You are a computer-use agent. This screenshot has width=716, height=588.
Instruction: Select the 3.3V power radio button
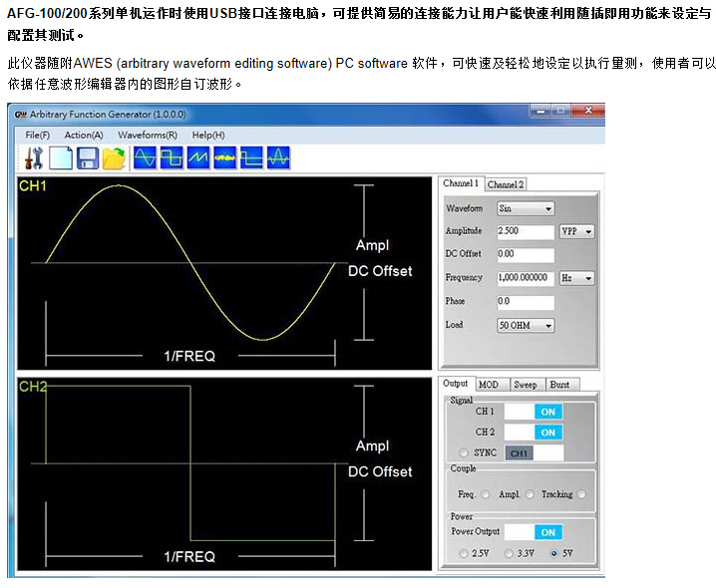[x=511, y=553]
